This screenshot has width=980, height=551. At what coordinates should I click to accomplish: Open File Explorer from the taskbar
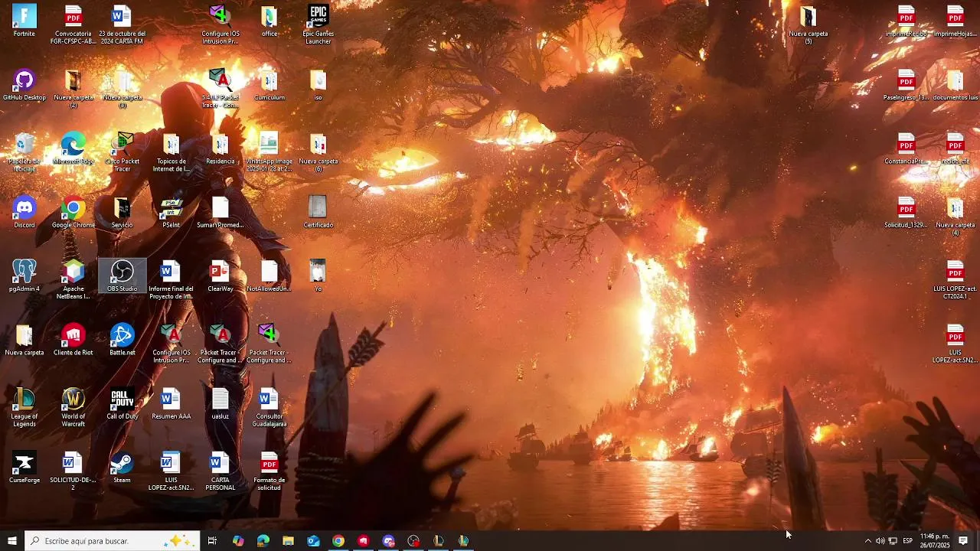pyautogui.click(x=288, y=541)
